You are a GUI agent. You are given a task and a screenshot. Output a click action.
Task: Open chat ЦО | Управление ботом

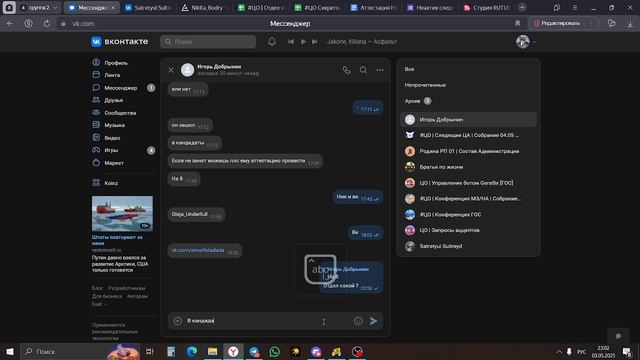pyautogui.click(x=469, y=183)
